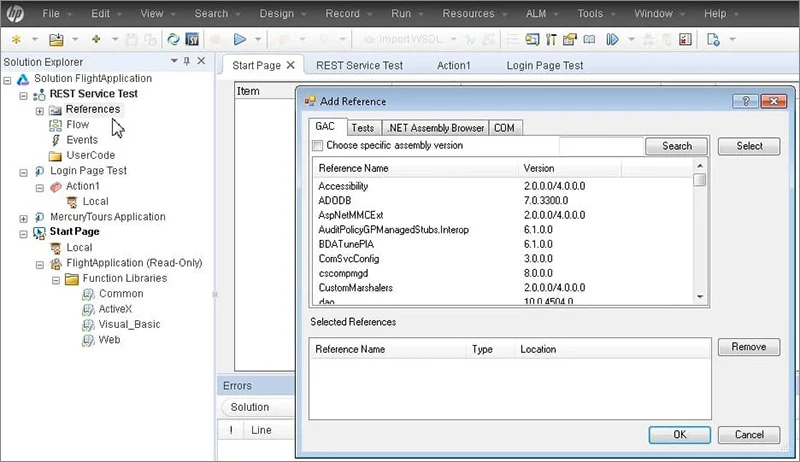This screenshot has height=462, width=800.
Task: Click the Open folder toolbar icon
Action: (x=56, y=39)
